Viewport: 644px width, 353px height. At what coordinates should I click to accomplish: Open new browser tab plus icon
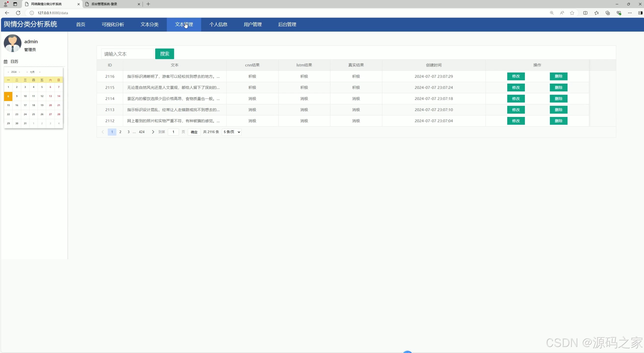[x=148, y=4]
